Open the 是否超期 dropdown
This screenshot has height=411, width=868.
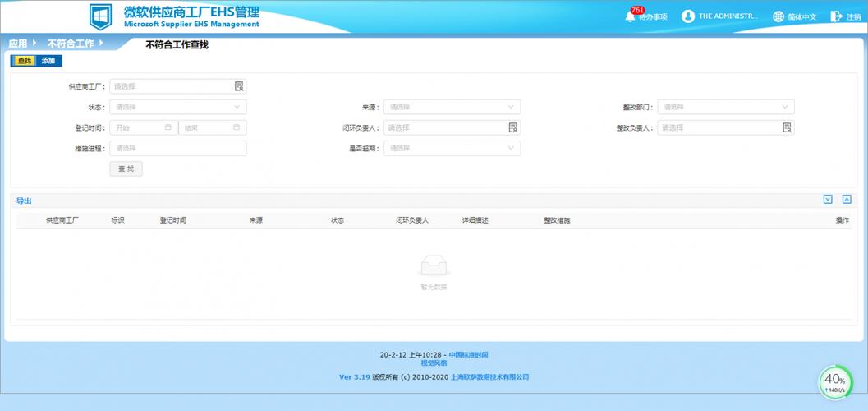pos(452,149)
